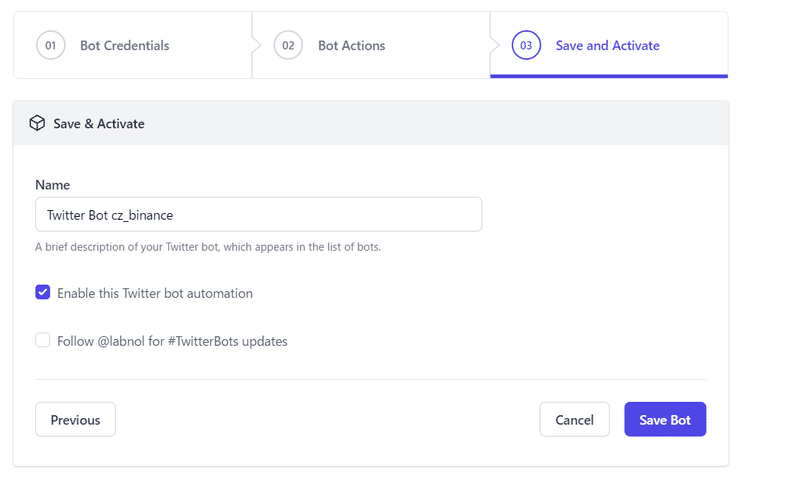This screenshot has height=480, width=800.
Task: Click the step 02 circle icon
Action: [288, 45]
